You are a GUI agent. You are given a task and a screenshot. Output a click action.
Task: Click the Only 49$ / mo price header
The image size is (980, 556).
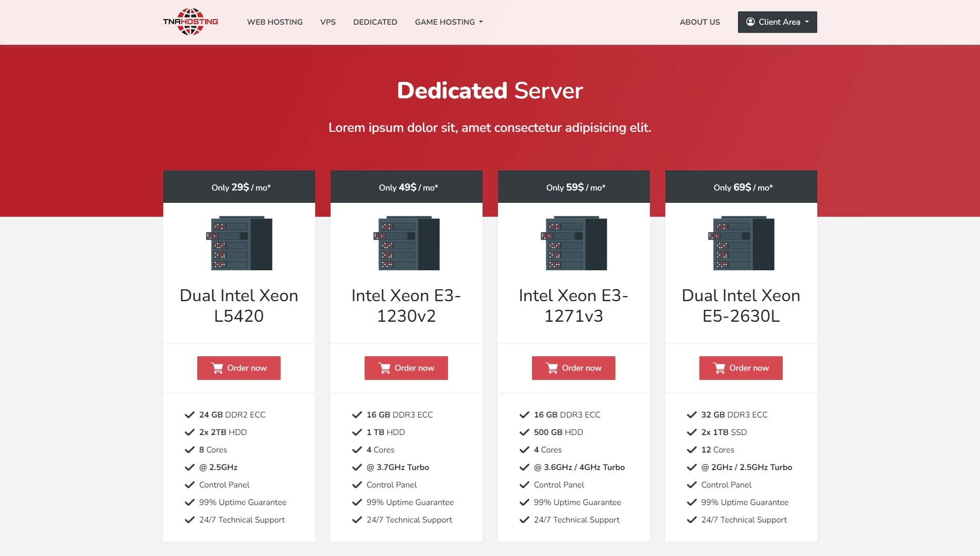408,187
